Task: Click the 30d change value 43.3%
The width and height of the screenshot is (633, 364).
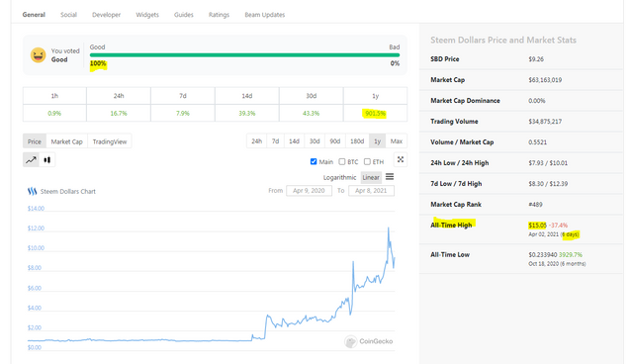Action: [312, 114]
